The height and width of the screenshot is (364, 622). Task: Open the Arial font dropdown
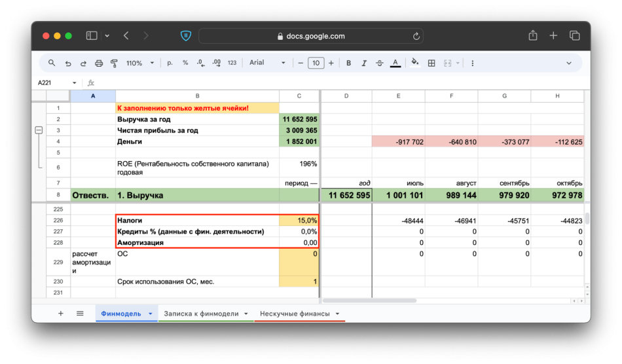(267, 64)
